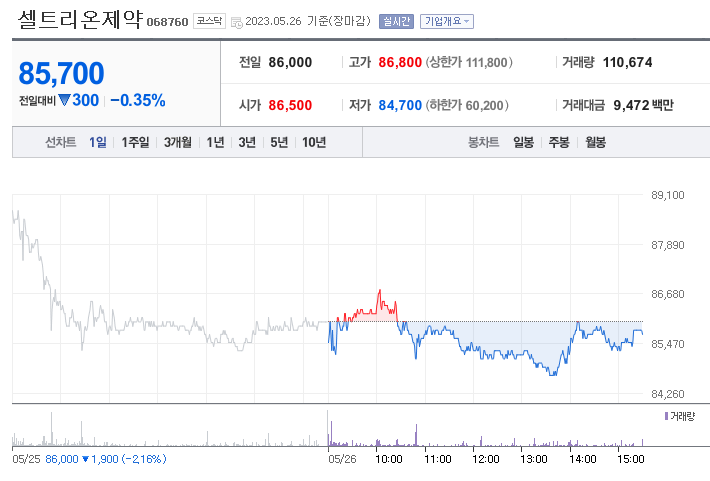Image resolution: width=710 pixels, height=481 pixels.
Task: Click the volume value 110,674
Action: [627, 62]
